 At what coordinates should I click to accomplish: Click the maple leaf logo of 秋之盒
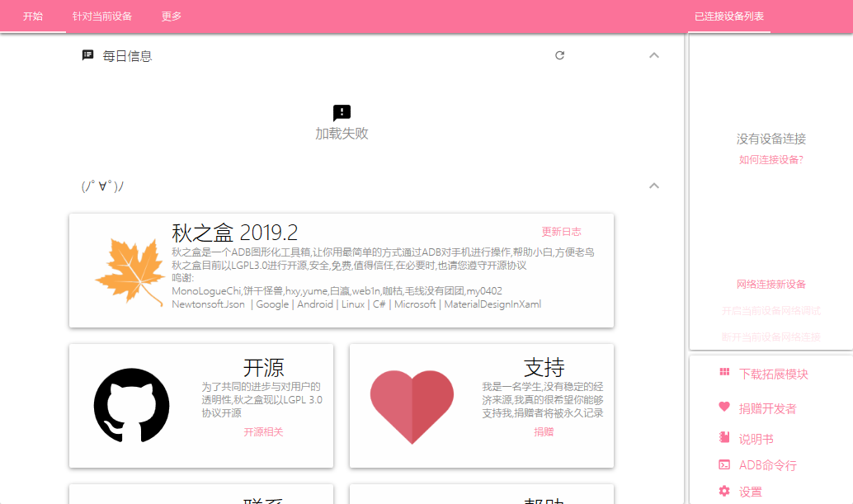[132, 270]
